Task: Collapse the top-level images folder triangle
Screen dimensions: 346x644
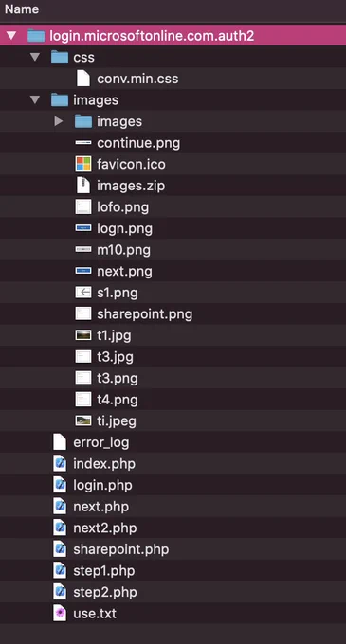Action: pyautogui.click(x=35, y=99)
